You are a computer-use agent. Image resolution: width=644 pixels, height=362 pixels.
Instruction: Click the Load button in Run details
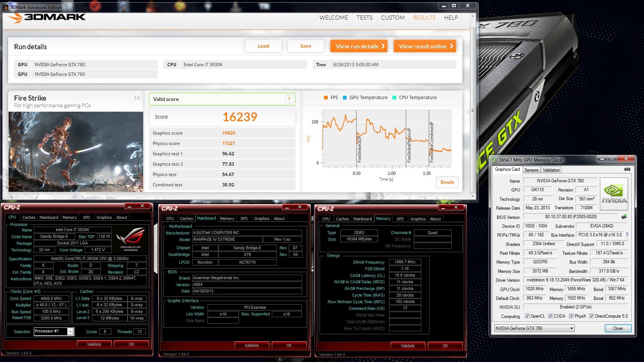tap(263, 46)
